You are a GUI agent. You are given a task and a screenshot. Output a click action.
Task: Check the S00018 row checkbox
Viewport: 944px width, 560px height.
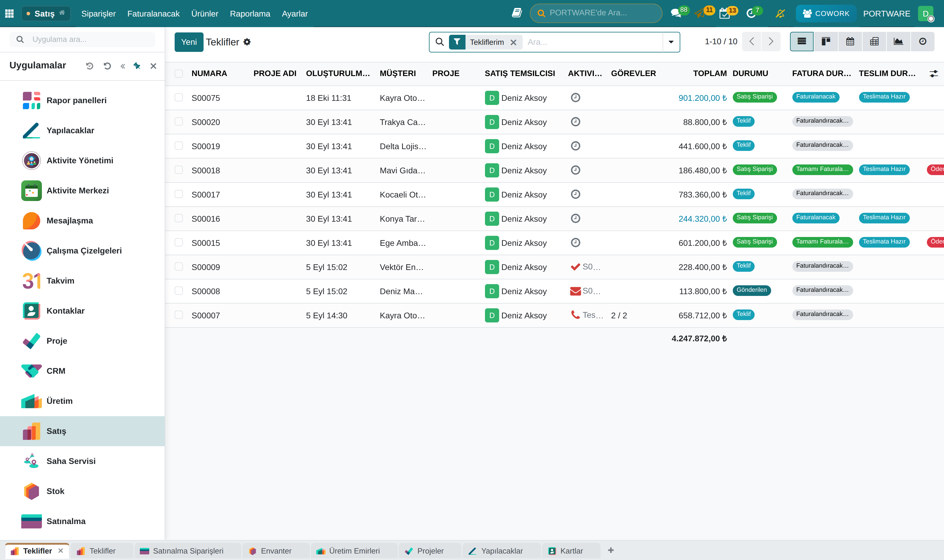pyautogui.click(x=179, y=170)
